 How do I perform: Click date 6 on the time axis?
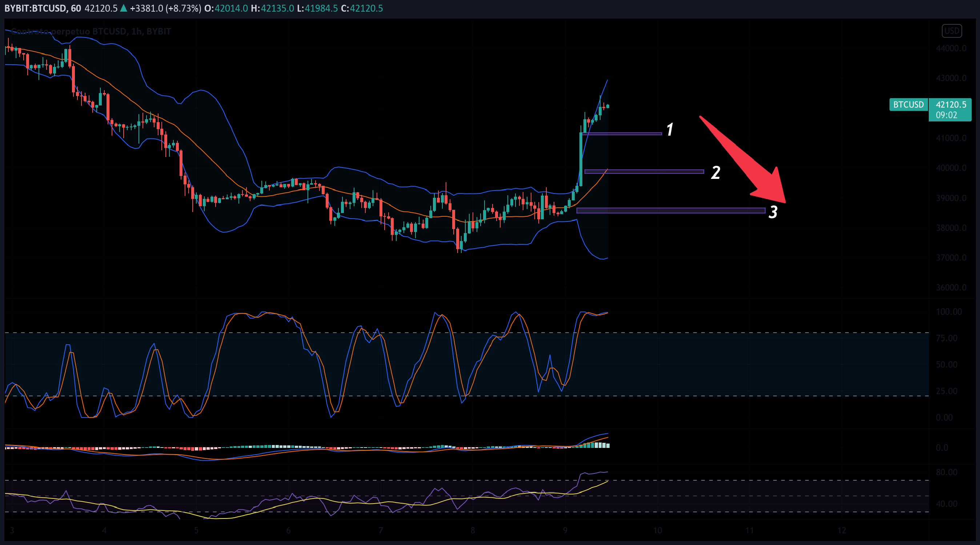[288, 530]
